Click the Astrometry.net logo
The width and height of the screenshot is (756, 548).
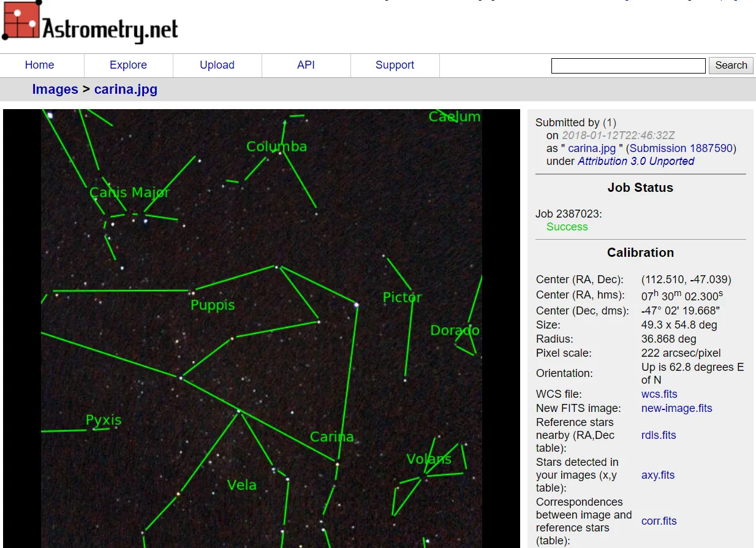[90, 22]
